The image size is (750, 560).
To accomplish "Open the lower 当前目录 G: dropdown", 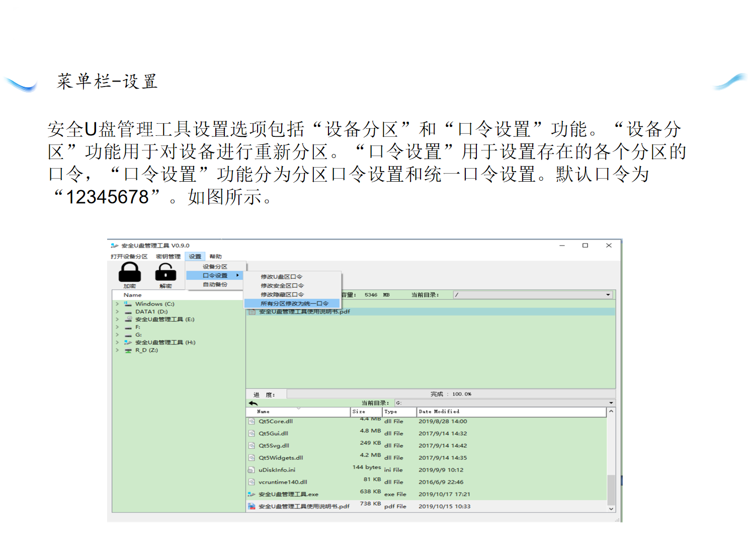I will (x=611, y=403).
